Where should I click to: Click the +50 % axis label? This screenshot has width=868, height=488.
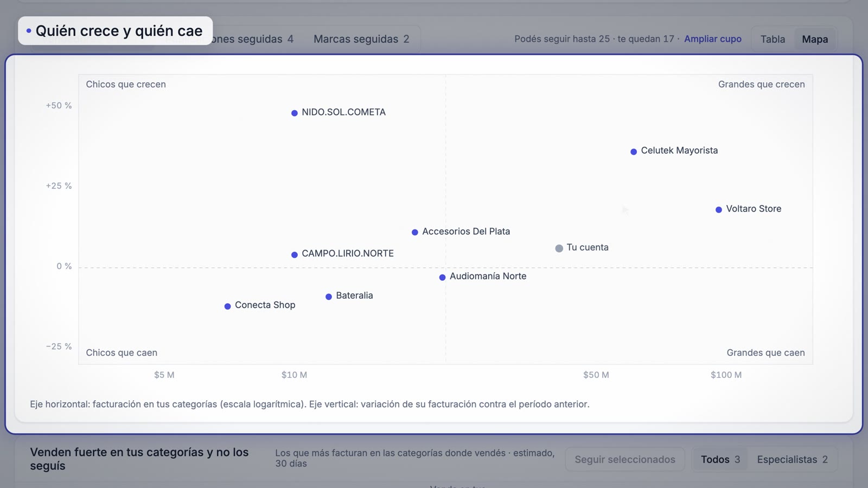[59, 105]
